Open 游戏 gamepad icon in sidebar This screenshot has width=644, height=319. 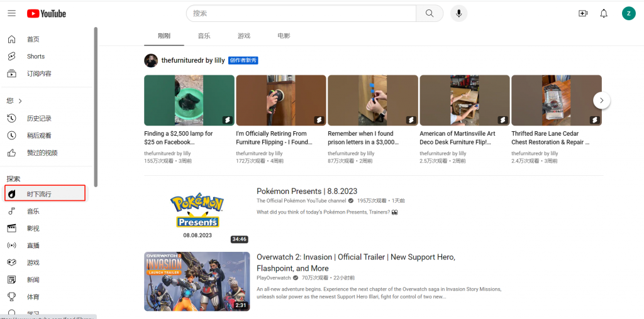tap(12, 262)
